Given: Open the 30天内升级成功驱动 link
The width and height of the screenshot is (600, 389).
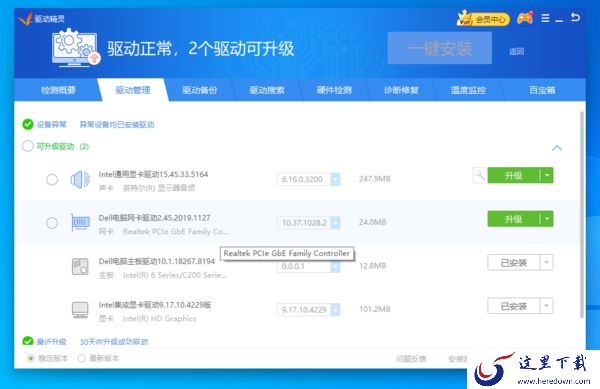Looking at the screenshot, I should tap(114, 342).
